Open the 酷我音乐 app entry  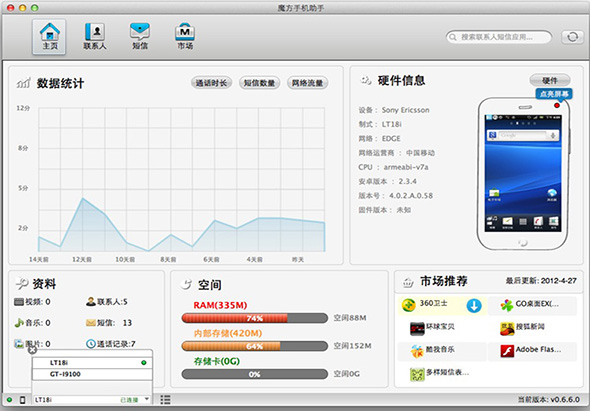(x=442, y=351)
